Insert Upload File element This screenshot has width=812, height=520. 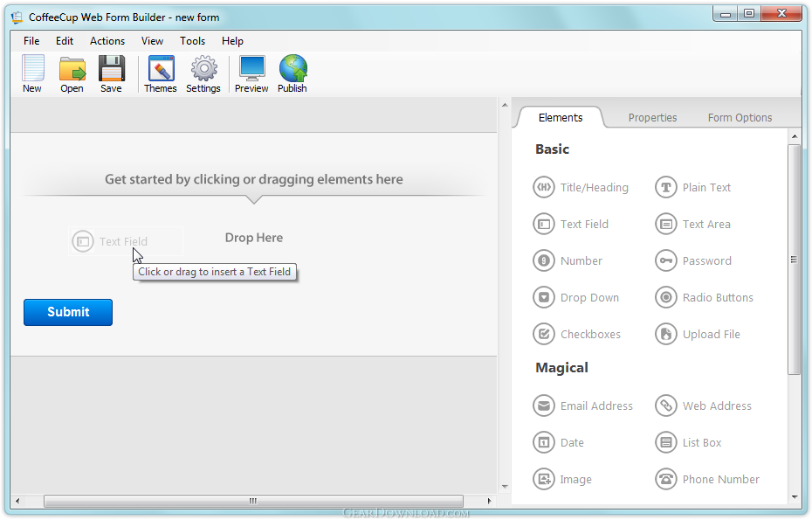pos(698,335)
